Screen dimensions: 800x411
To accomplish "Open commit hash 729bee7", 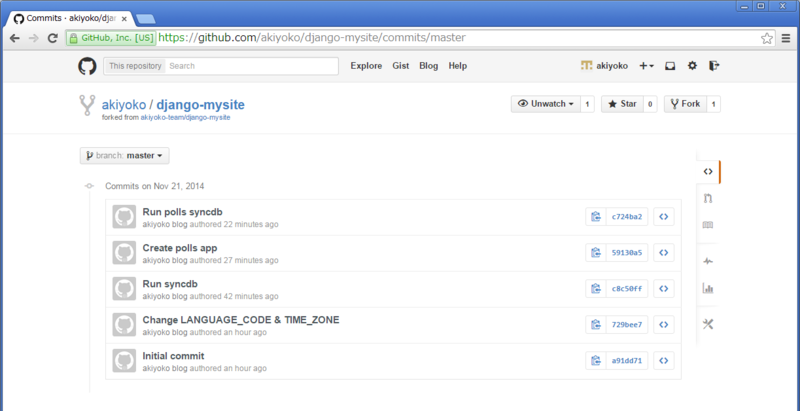I will [x=627, y=324].
